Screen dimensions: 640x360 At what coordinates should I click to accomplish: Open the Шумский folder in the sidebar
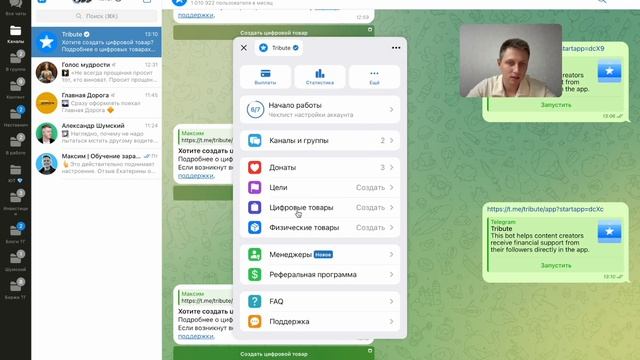click(16, 261)
